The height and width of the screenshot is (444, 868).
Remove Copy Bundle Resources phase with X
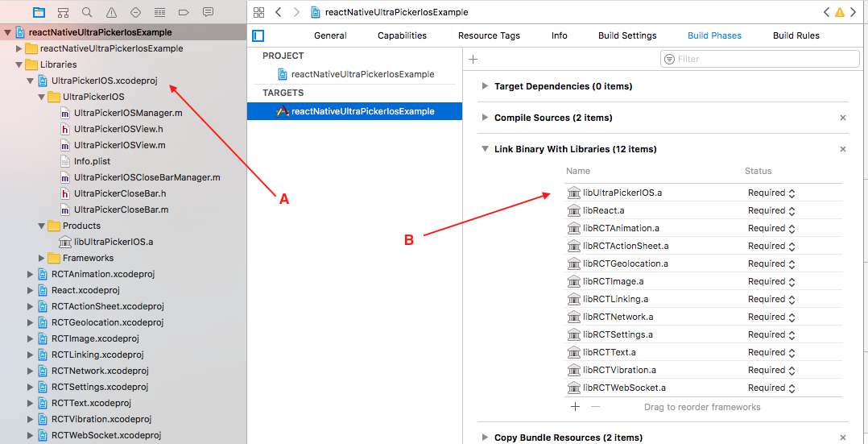843,438
